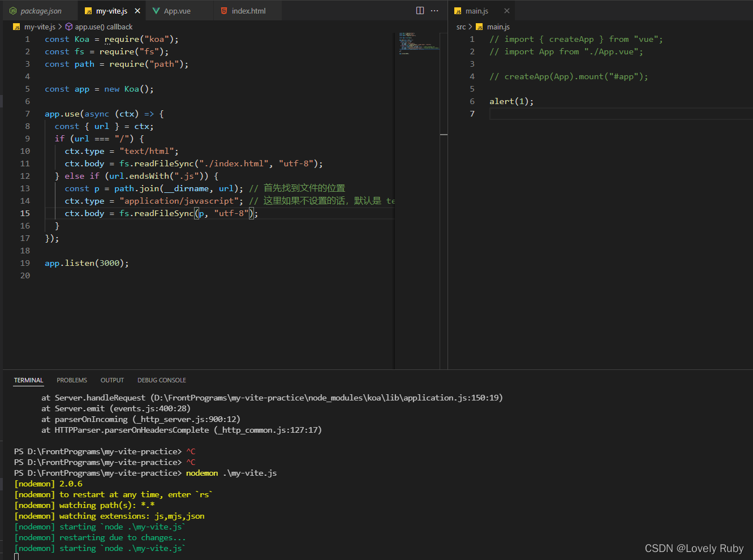This screenshot has width=753, height=560.
Task: Click the application.js:150:19 stack trace path
Action: [326, 398]
